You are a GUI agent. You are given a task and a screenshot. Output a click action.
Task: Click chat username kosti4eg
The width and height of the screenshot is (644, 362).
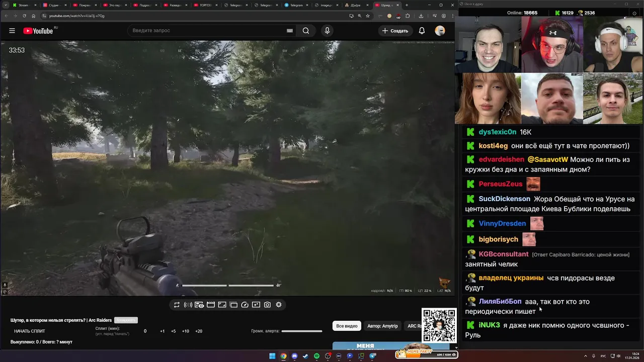(x=493, y=146)
